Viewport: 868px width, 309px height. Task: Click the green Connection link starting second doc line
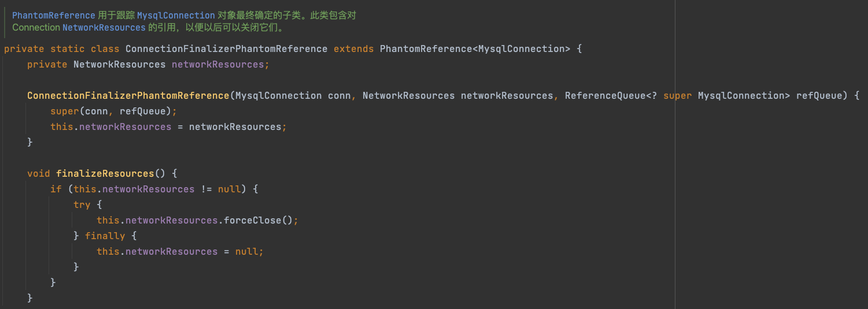coord(36,27)
